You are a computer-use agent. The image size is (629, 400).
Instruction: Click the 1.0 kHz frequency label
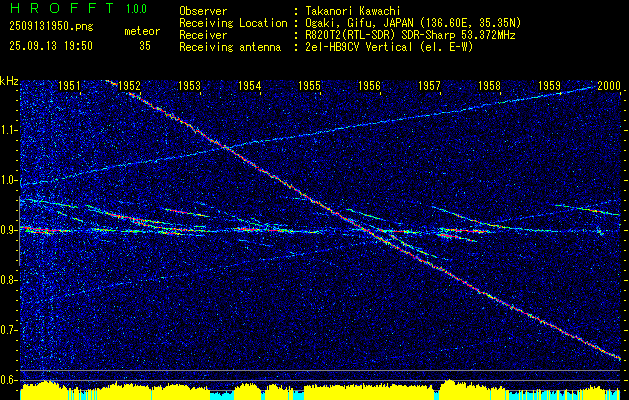click(x=8, y=180)
